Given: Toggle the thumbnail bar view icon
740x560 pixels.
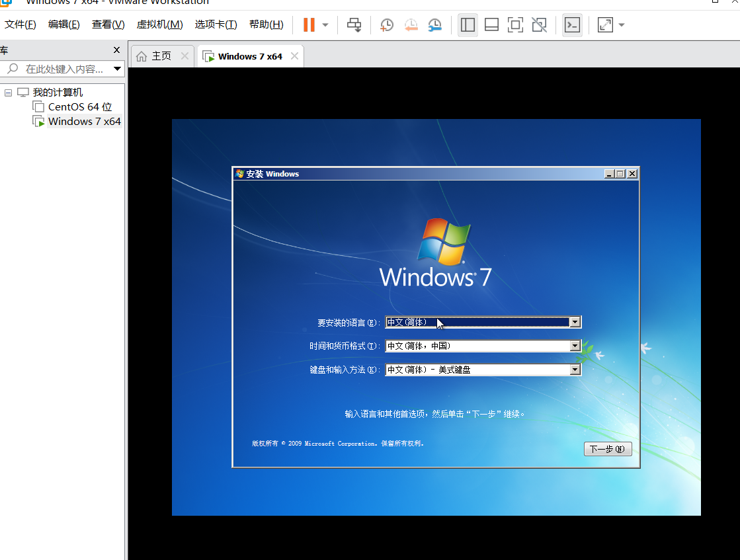Looking at the screenshot, I should coord(491,25).
